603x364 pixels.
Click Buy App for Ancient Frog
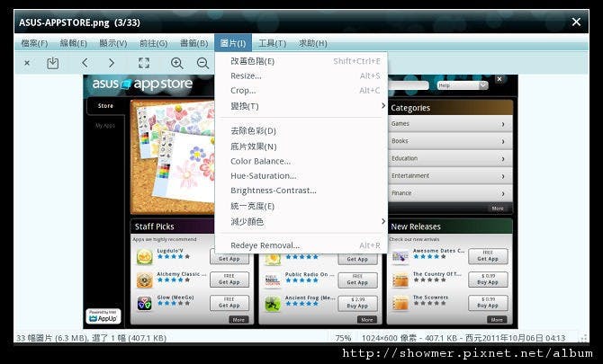tap(357, 303)
